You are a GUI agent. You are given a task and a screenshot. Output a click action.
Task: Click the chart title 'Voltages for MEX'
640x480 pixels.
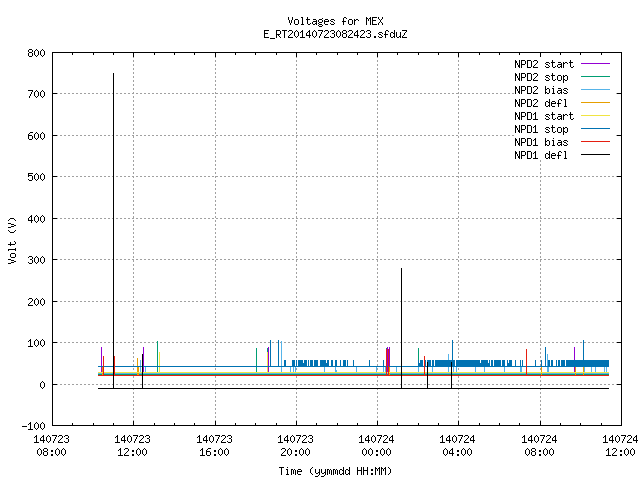point(335,21)
